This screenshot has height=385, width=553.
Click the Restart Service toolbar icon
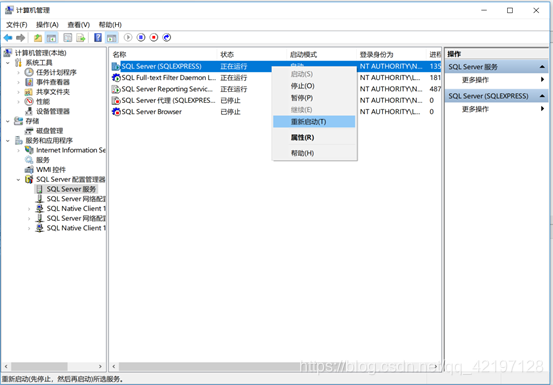(167, 37)
